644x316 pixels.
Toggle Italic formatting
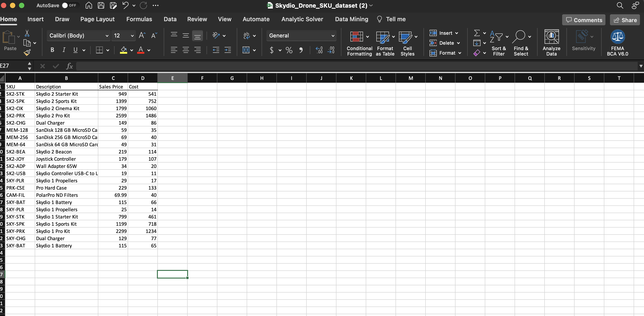point(64,50)
